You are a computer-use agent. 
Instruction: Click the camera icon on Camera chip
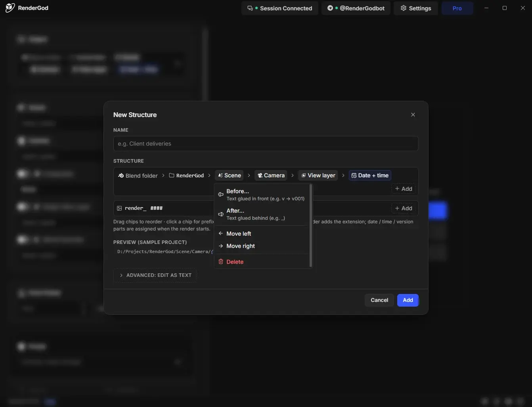click(260, 175)
